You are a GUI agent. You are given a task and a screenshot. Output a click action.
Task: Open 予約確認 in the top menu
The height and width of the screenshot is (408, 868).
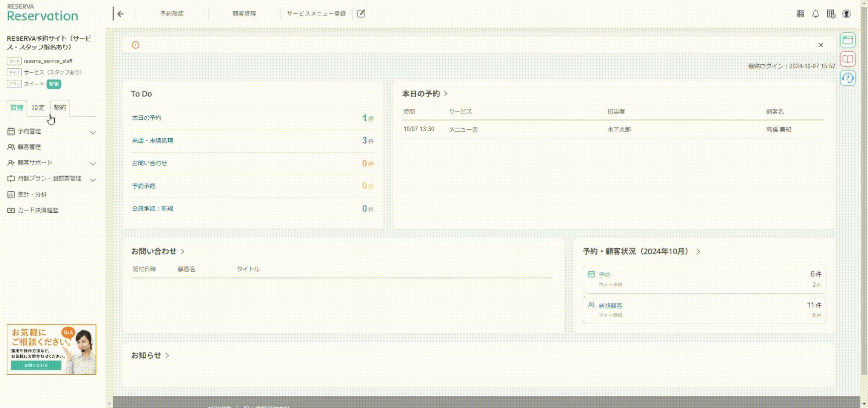pos(172,13)
